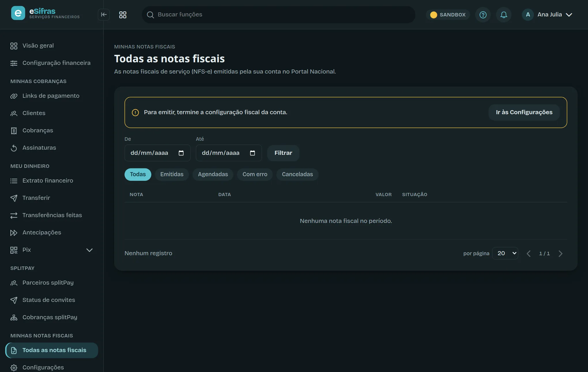Open notifications bell icon
588x372 pixels.
point(504,15)
